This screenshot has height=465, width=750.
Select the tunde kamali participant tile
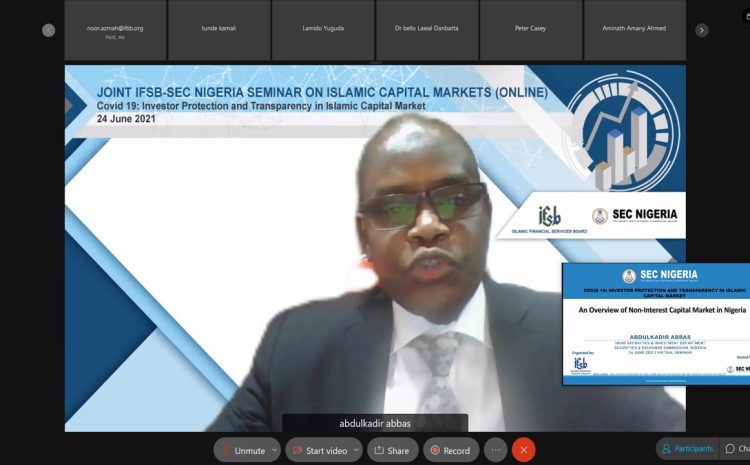pos(219,30)
